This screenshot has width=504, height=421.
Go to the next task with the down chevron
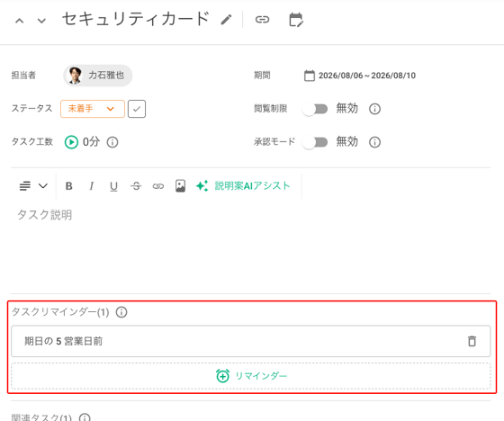tap(41, 21)
